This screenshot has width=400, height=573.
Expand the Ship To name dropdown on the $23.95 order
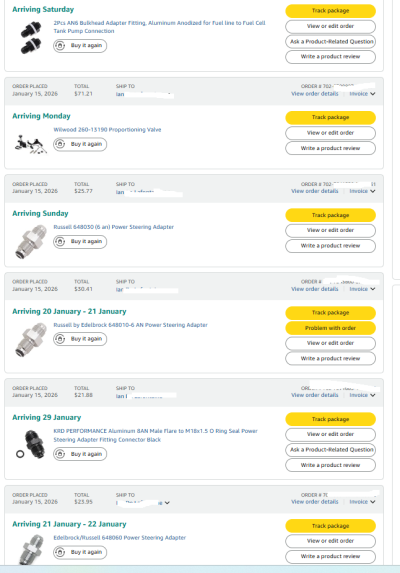tap(167, 503)
